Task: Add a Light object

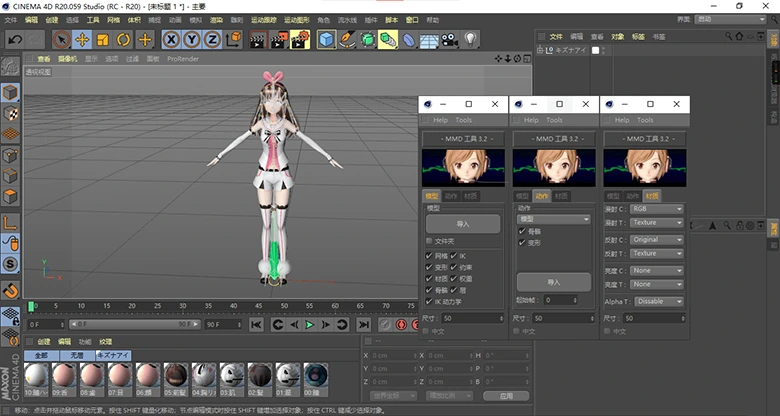Action: [x=470, y=39]
